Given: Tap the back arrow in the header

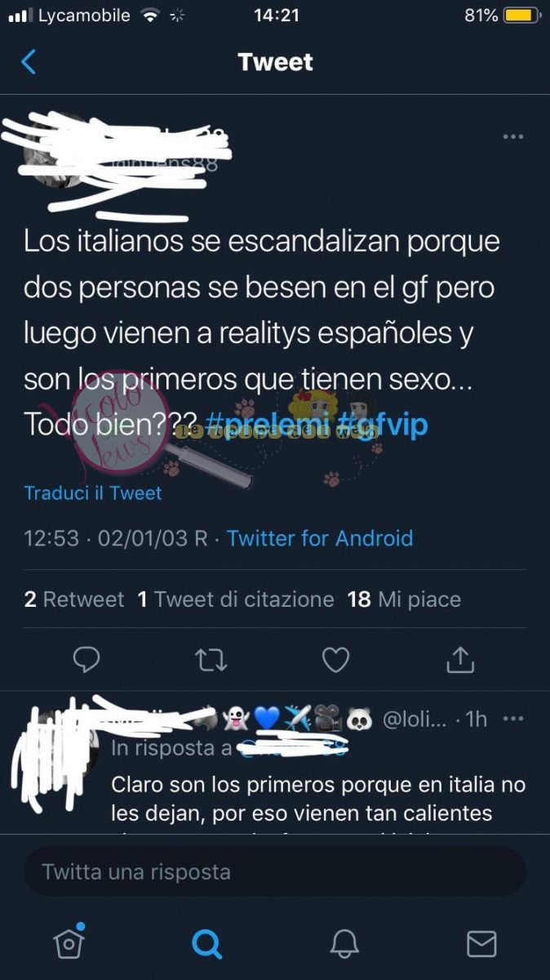Looking at the screenshot, I should click(x=29, y=62).
